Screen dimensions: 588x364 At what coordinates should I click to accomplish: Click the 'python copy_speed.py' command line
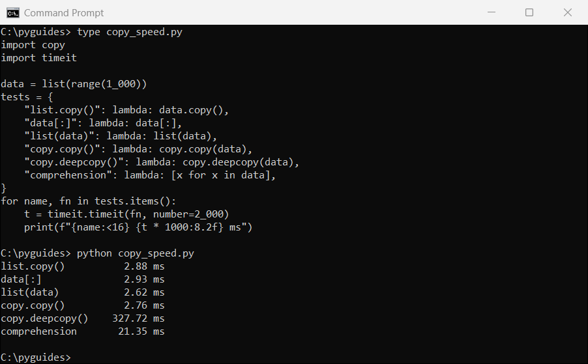[98, 253]
